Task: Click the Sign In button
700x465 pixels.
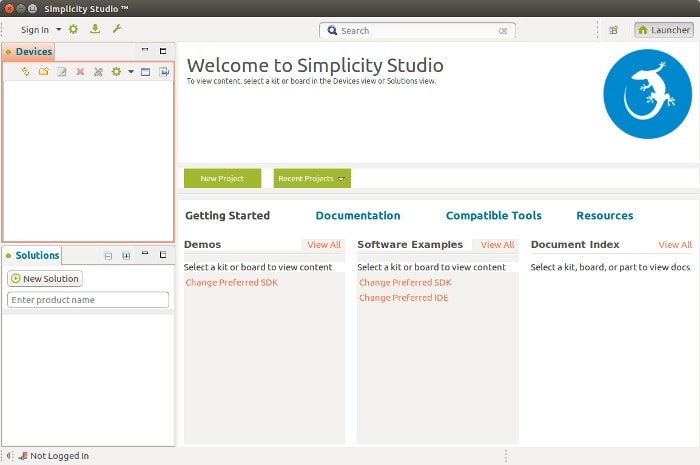Action: point(35,30)
